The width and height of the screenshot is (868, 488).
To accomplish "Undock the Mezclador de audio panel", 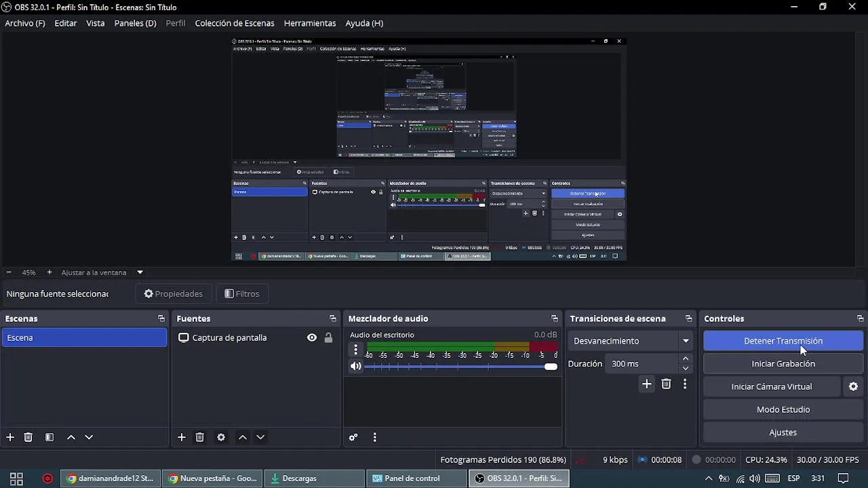I will tap(555, 319).
